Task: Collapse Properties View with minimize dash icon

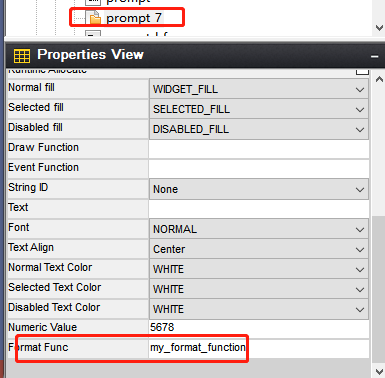Action: [x=375, y=57]
